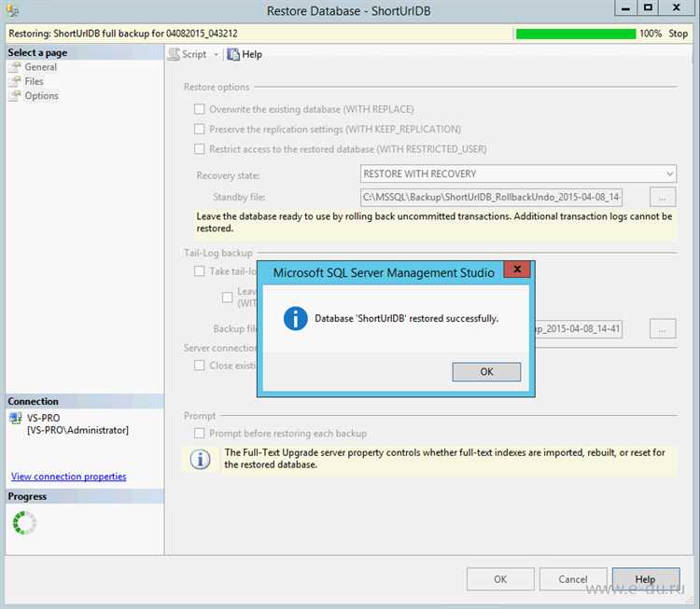Image resolution: width=700 pixels, height=609 pixels.
Task: Click the VS-PRO server connection icon
Action: (15, 419)
